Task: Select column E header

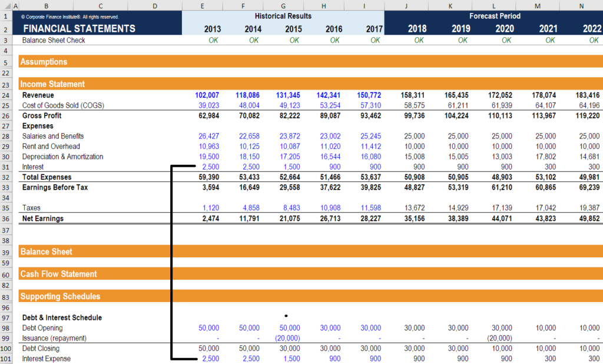Action: tap(202, 5)
